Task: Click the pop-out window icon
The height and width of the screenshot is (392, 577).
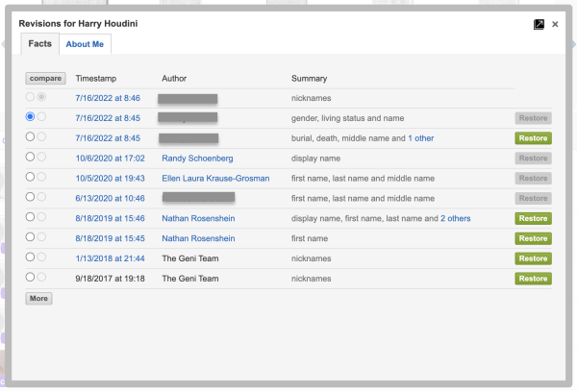Action: click(539, 24)
